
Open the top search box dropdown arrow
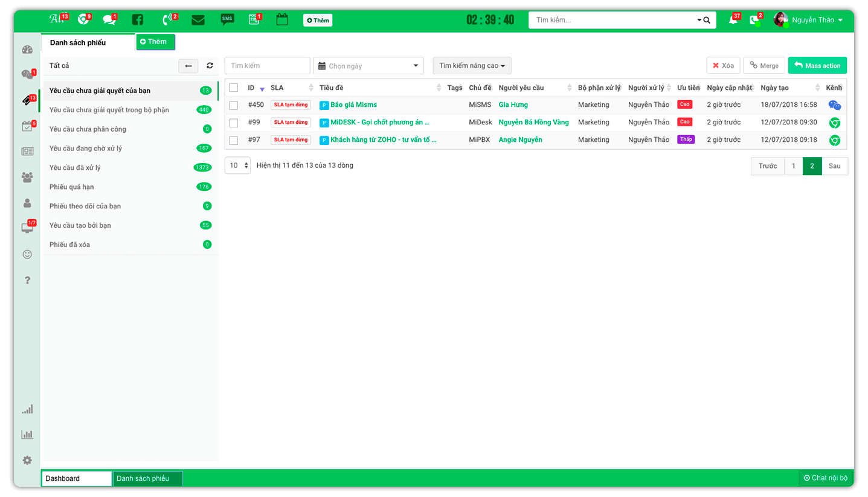pyautogui.click(x=699, y=20)
